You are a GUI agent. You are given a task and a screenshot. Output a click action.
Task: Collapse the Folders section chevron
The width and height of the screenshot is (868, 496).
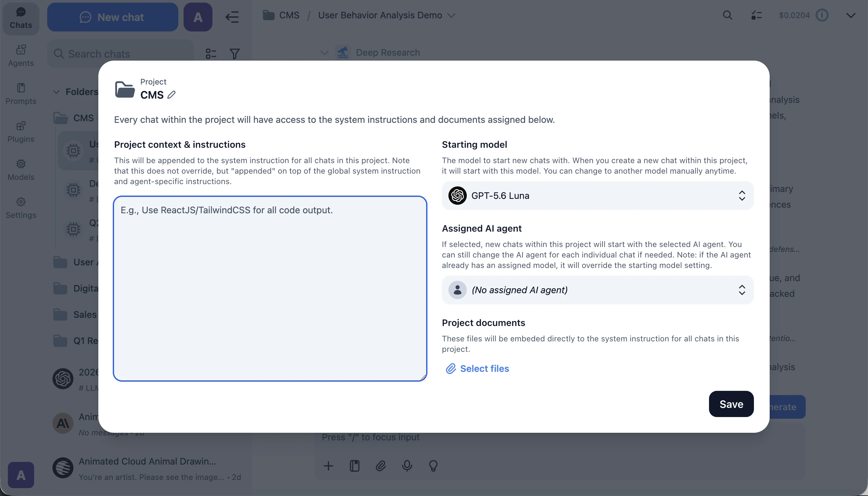[57, 92]
